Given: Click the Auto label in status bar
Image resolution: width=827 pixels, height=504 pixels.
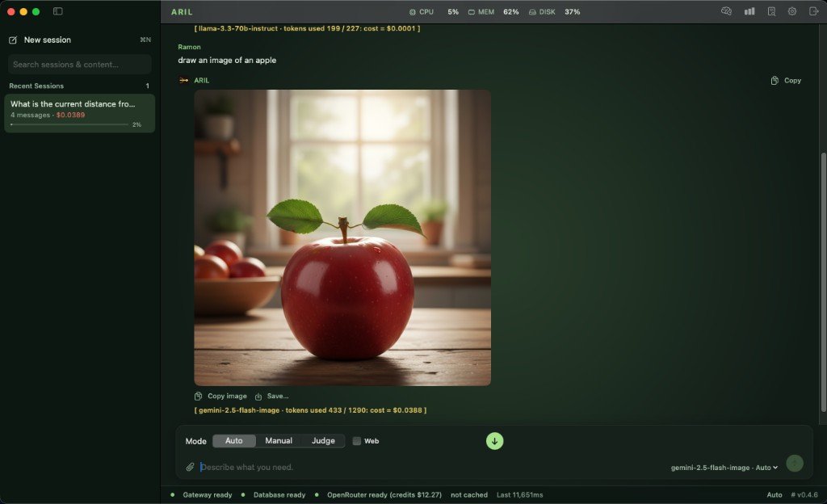Looking at the screenshot, I should [775, 494].
